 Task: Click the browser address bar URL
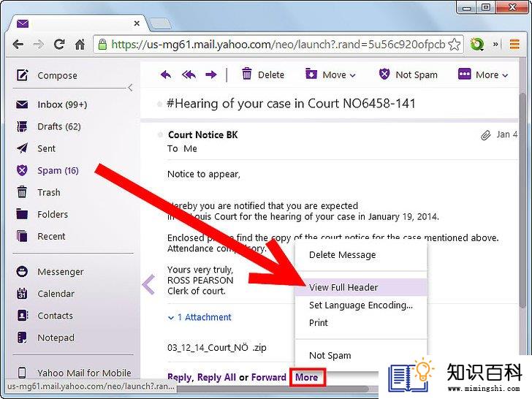[x=278, y=45]
